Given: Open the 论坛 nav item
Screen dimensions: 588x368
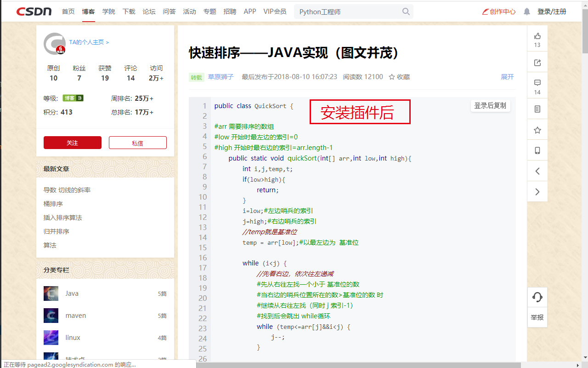Looking at the screenshot, I should pos(149,11).
